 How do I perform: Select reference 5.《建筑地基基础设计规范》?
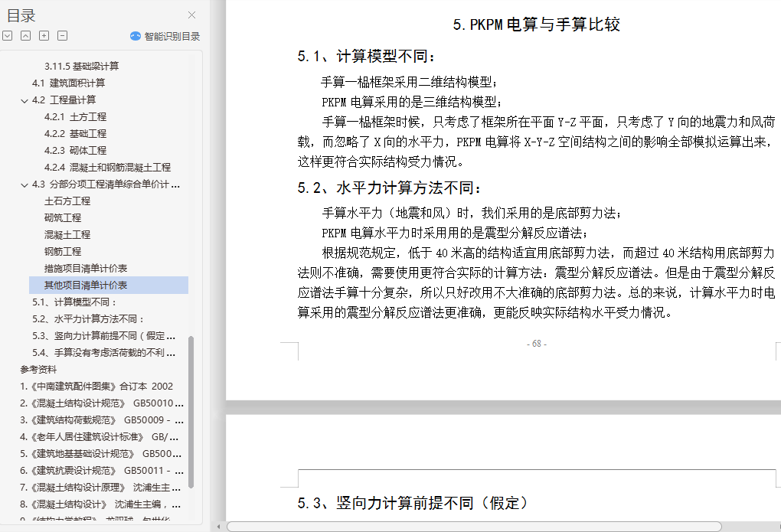pos(100,454)
